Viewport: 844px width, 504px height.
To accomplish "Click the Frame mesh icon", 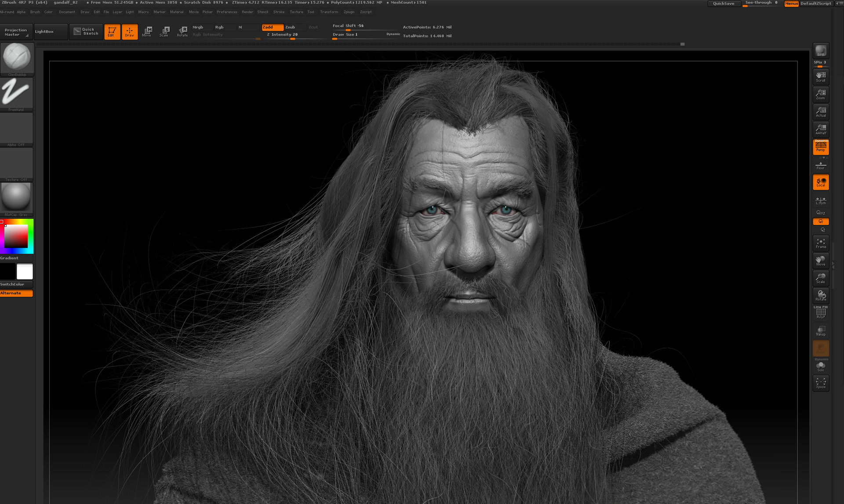I will coord(821,243).
